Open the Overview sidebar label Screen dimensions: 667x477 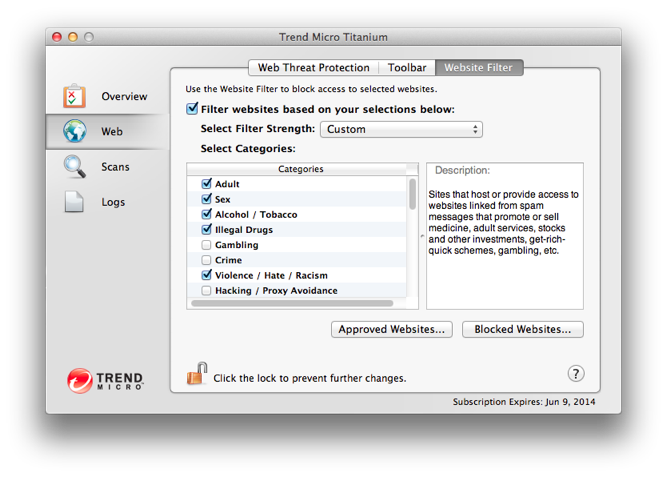124,96
